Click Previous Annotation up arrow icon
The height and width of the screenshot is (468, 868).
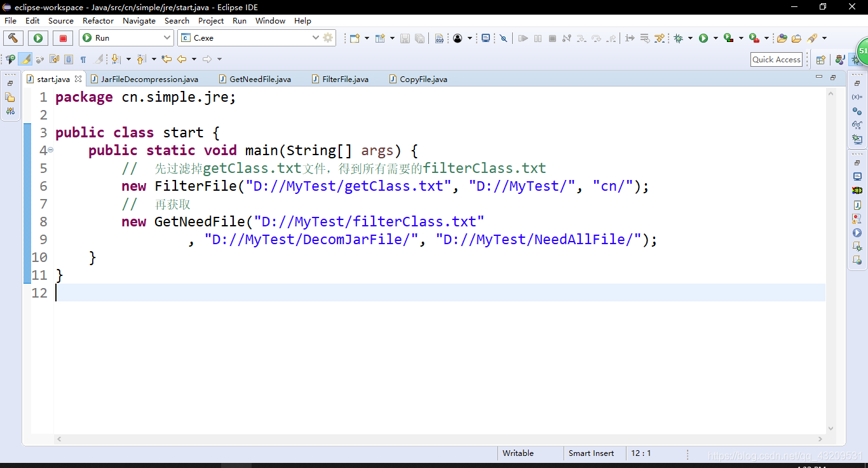(x=141, y=59)
